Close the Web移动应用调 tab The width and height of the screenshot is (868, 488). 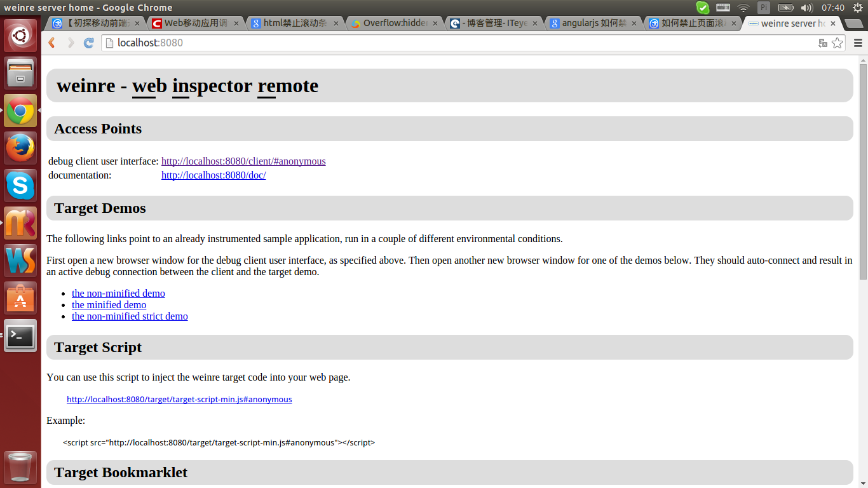point(236,24)
